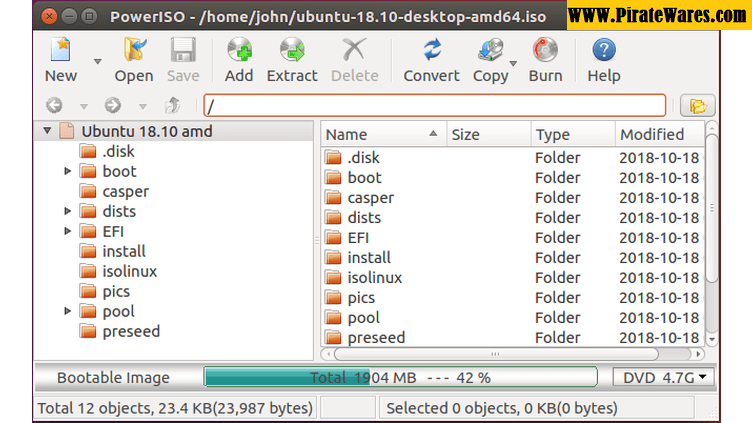Click the folder view button beside the path
The image size is (752, 423).
click(697, 106)
